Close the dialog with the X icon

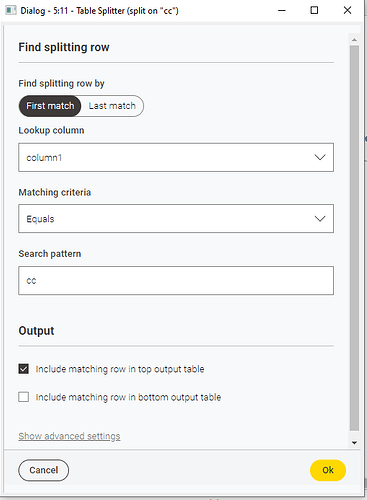pos(347,11)
